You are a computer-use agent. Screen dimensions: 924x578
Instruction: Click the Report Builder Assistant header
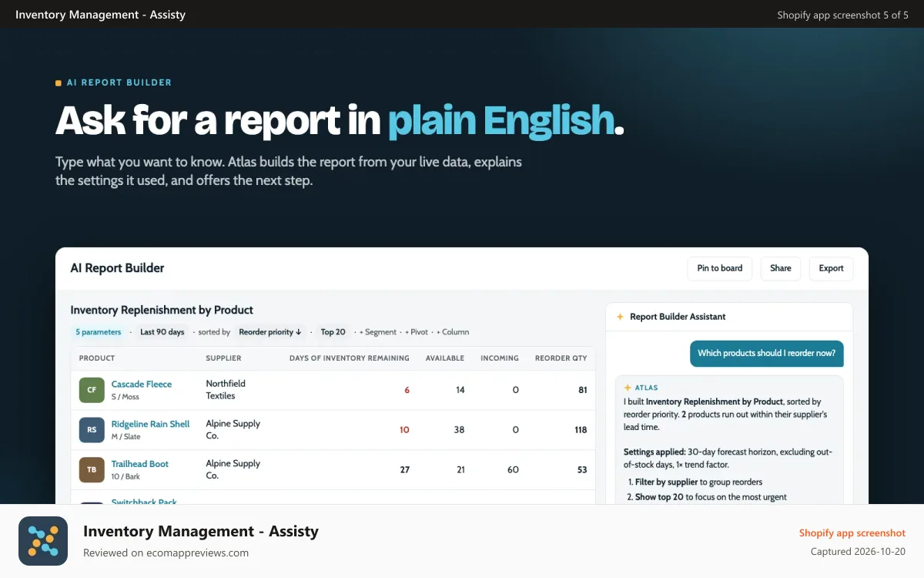(x=678, y=317)
